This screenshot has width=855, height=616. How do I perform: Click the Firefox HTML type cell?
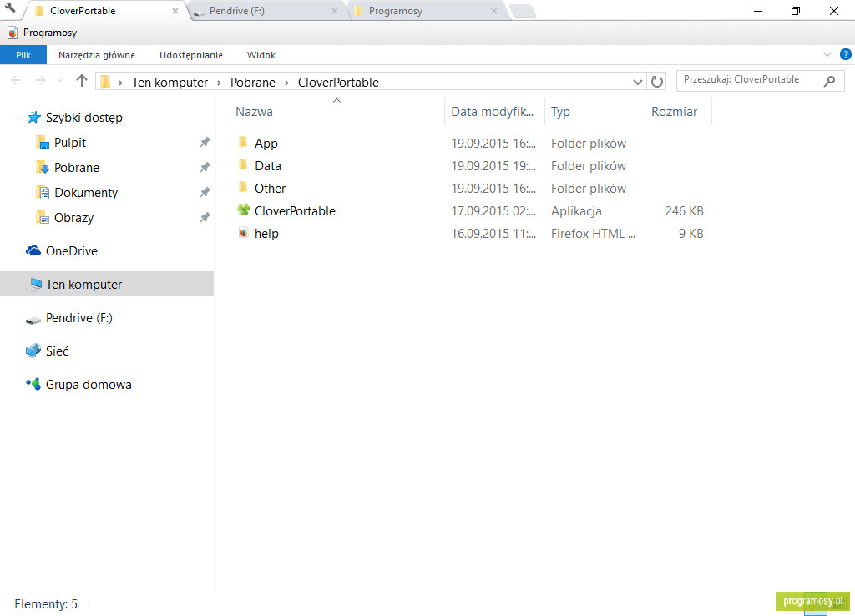pyautogui.click(x=594, y=234)
